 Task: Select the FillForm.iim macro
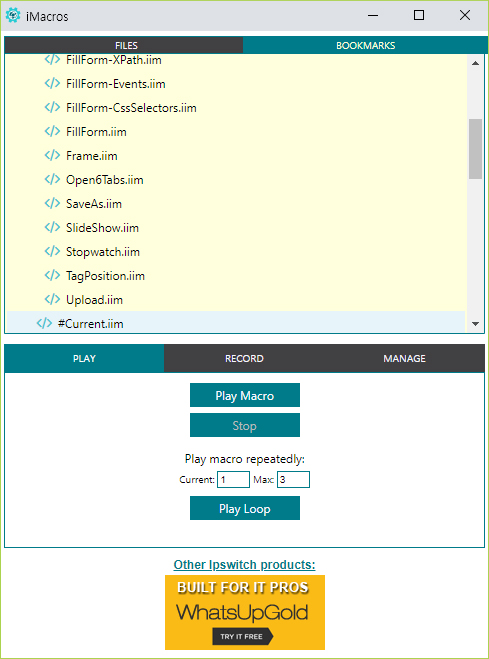[96, 132]
